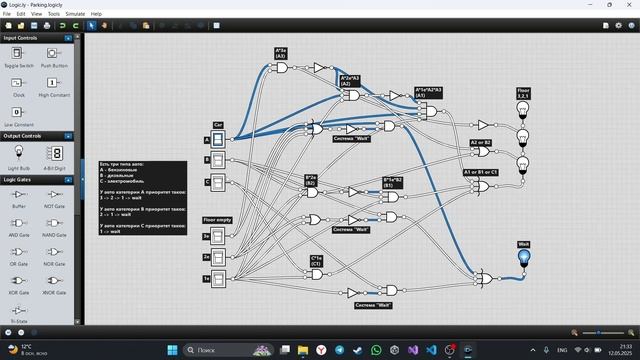Open the File menu

pos(7,14)
